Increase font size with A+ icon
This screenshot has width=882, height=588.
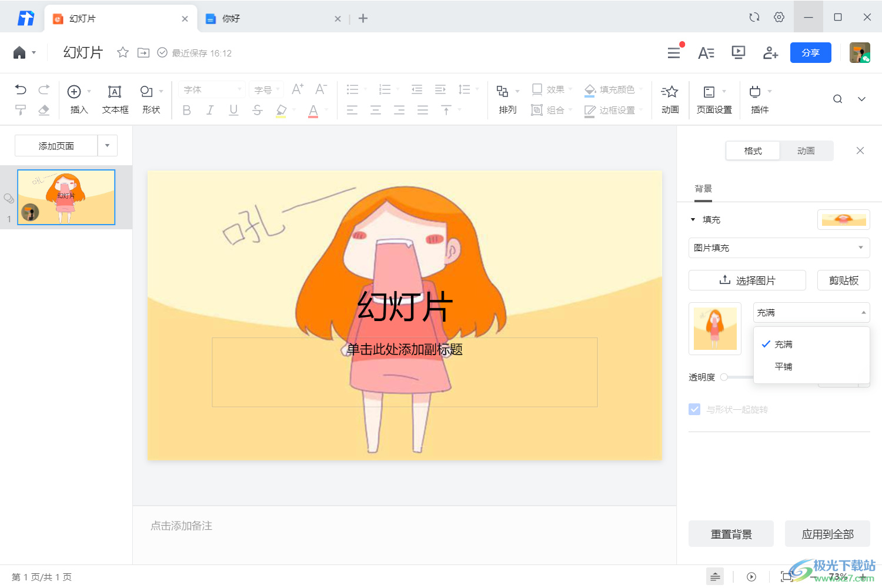point(298,89)
